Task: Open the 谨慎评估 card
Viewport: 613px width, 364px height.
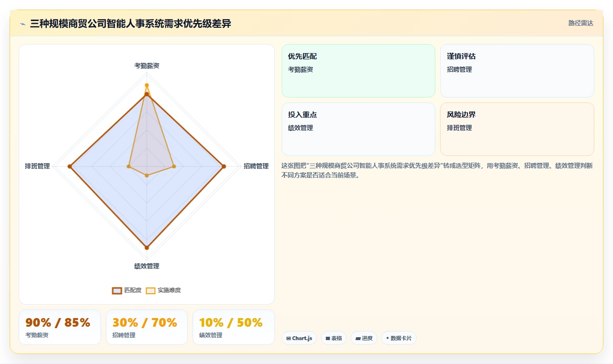Action: [x=517, y=71]
